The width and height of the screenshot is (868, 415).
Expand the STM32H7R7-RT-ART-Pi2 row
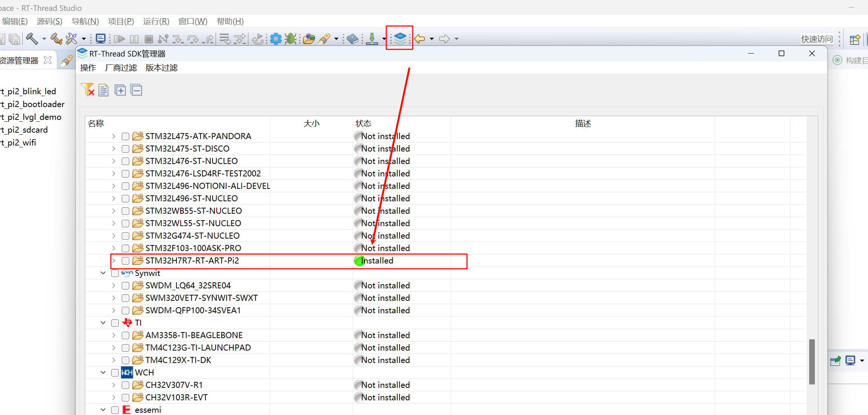(114, 260)
